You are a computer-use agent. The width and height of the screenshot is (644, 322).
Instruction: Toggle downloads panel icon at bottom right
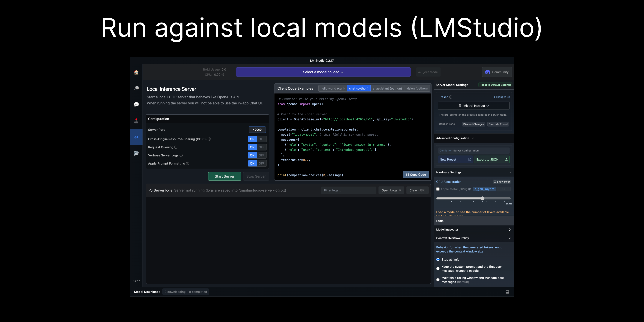click(507, 292)
